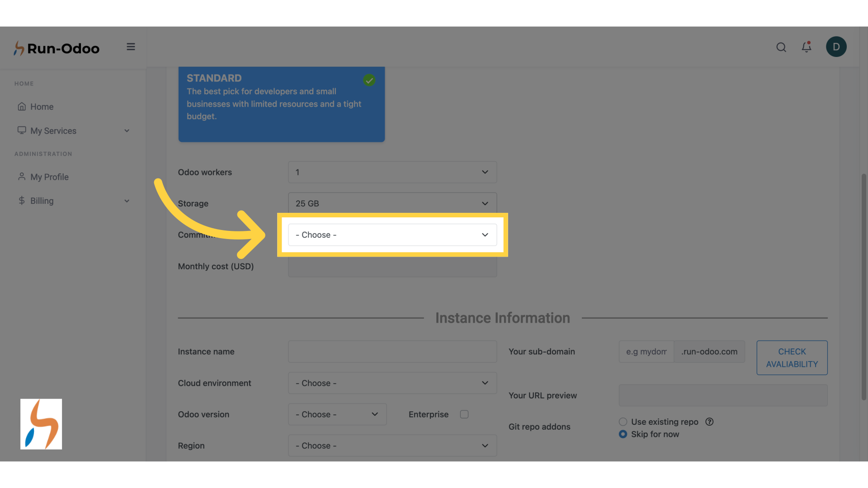868x488 pixels.
Task: Click the My Services monitor icon
Action: (x=22, y=130)
